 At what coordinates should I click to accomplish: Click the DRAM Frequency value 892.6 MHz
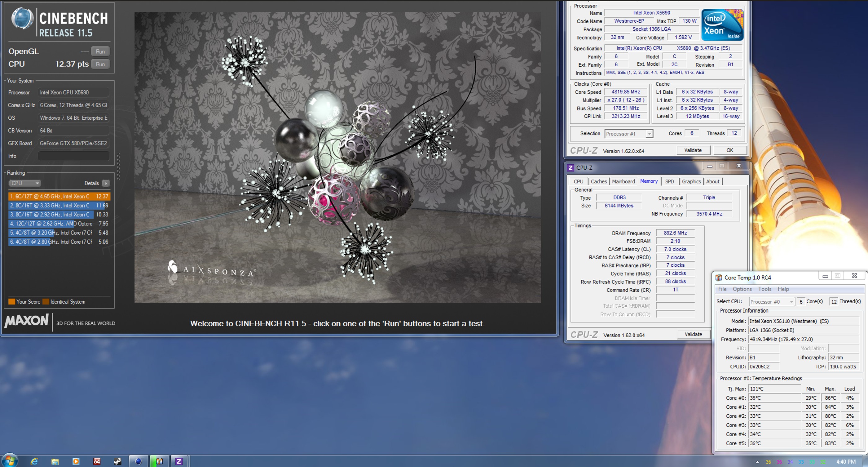[x=675, y=233]
